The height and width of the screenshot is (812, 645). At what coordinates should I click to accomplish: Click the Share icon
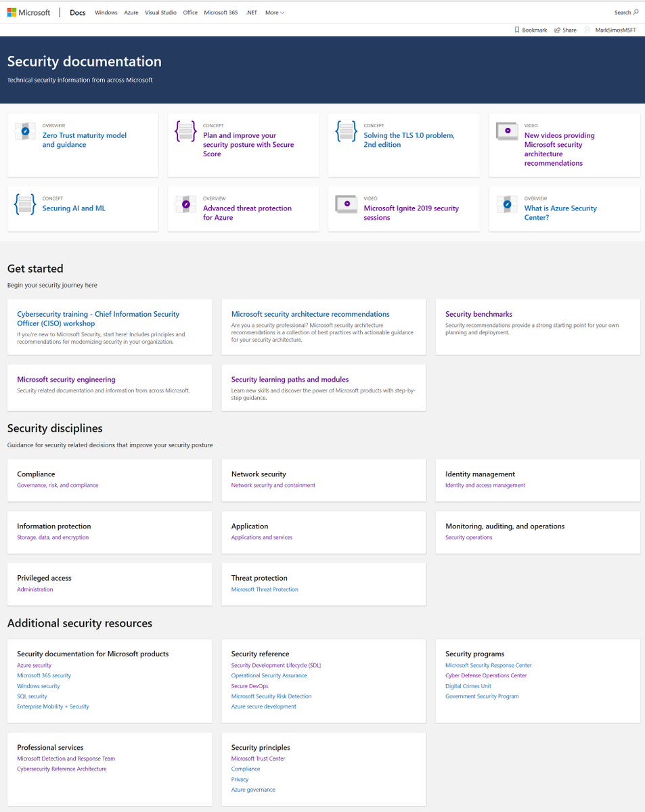click(557, 30)
